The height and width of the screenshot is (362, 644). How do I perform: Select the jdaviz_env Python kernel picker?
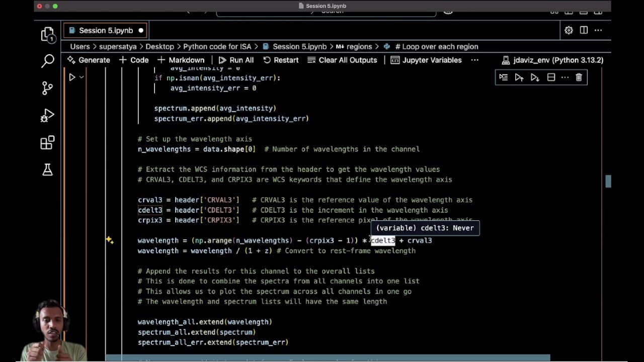552,60
